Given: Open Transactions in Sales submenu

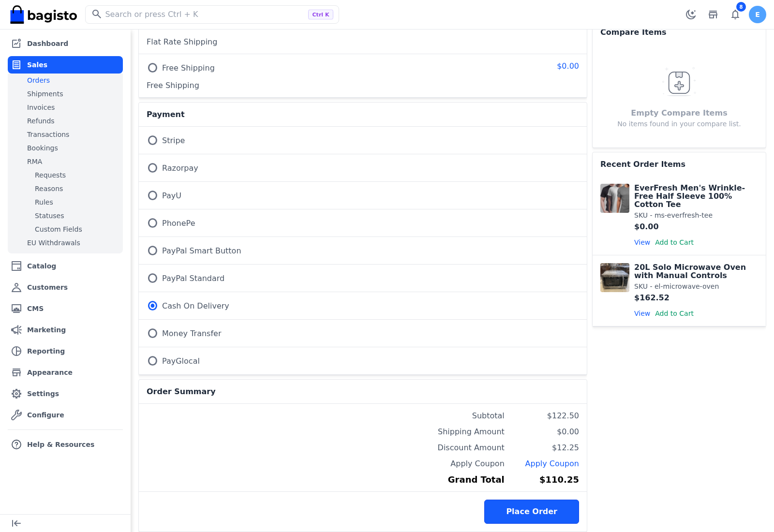Looking at the screenshot, I should point(48,134).
